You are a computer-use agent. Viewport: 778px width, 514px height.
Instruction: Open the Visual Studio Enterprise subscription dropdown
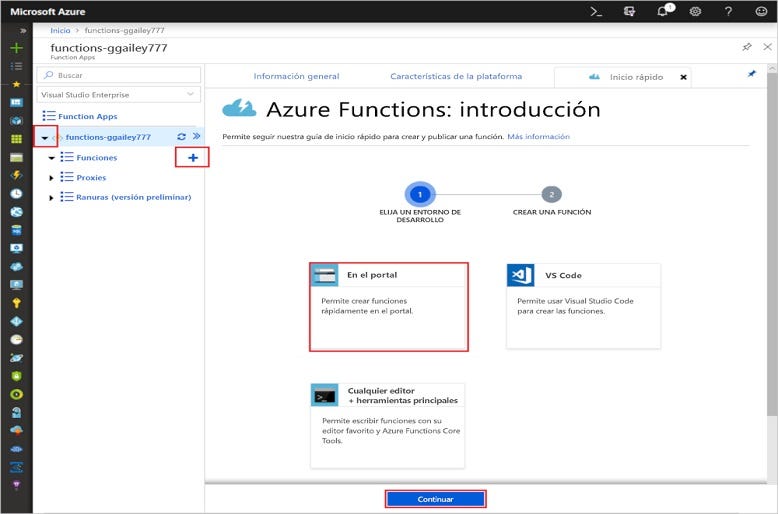click(x=119, y=94)
